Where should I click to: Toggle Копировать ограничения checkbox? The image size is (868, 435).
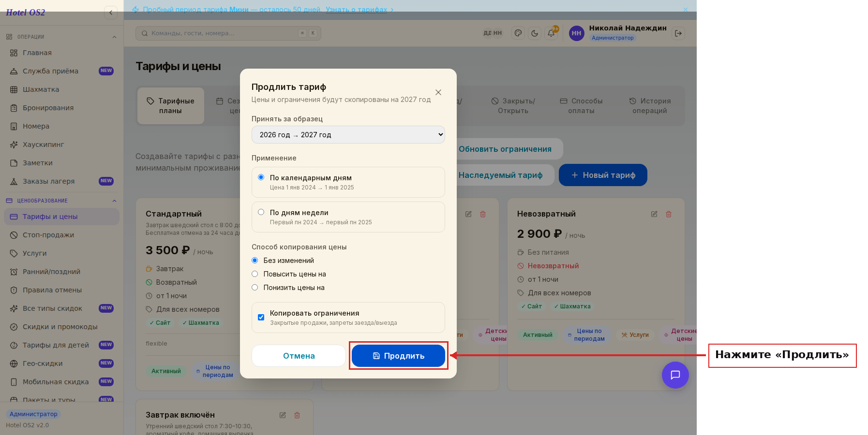click(261, 318)
